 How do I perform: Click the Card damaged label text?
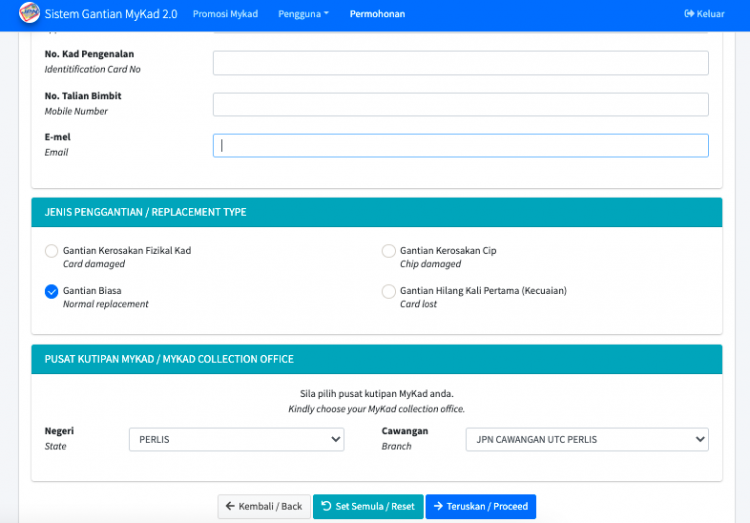tap(94, 264)
